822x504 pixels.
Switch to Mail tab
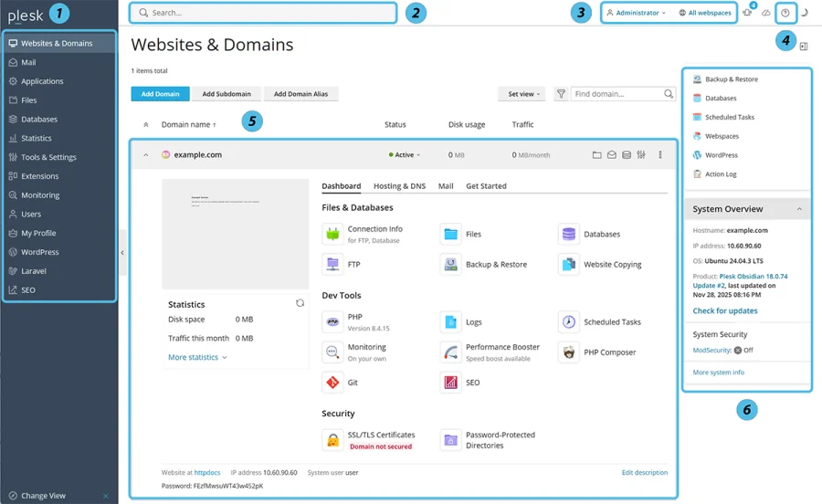point(446,186)
